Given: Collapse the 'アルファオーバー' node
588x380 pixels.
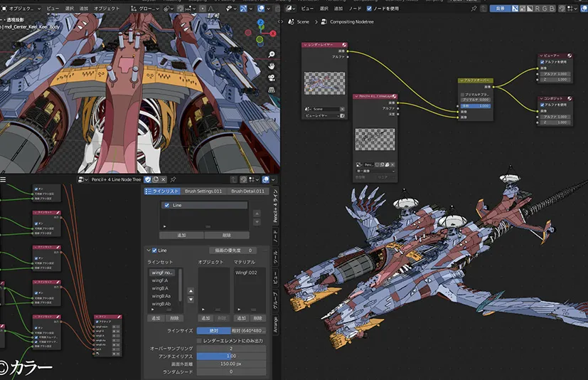Looking at the screenshot, I should (x=462, y=81).
